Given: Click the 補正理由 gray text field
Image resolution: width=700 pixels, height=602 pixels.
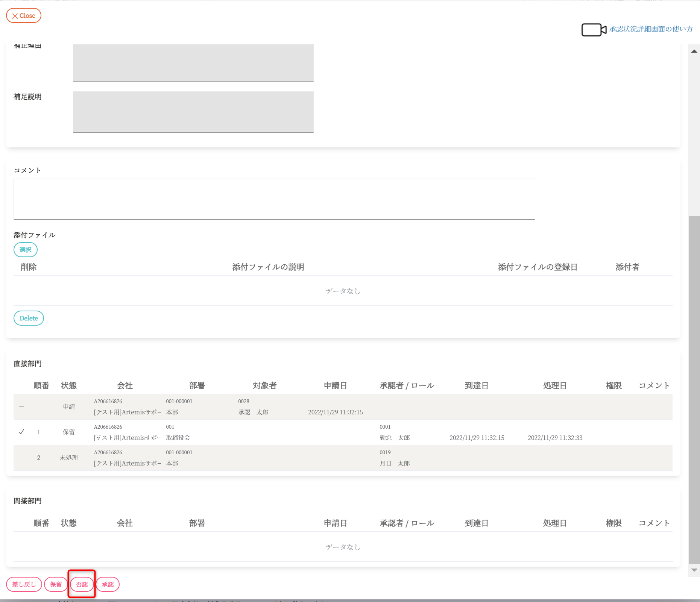Looking at the screenshot, I should click(x=193, y=62).
